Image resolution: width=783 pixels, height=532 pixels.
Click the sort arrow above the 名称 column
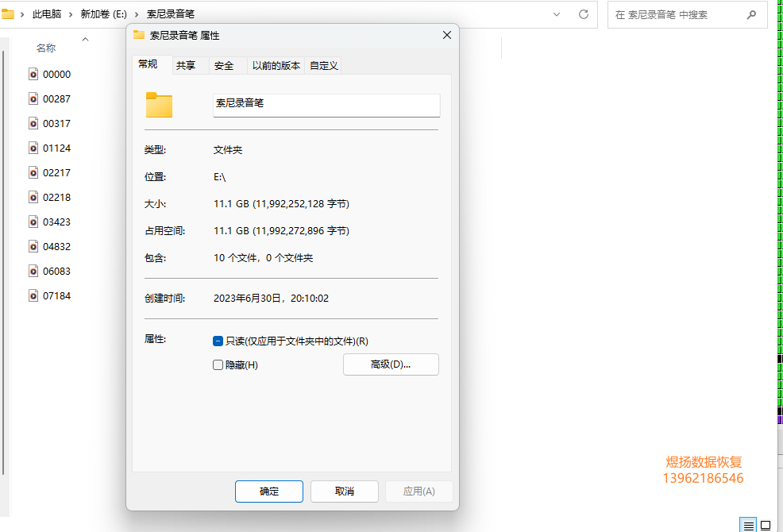coord(86,39)
